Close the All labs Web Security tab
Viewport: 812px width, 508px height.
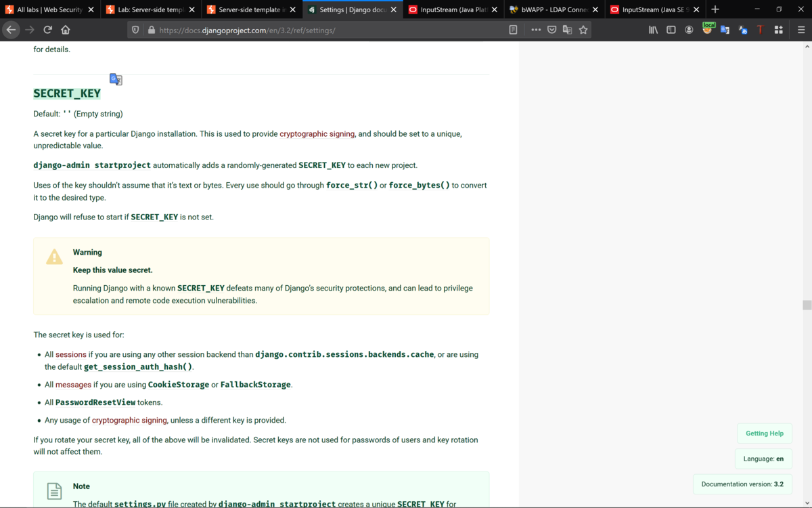[x=91, y=9]
